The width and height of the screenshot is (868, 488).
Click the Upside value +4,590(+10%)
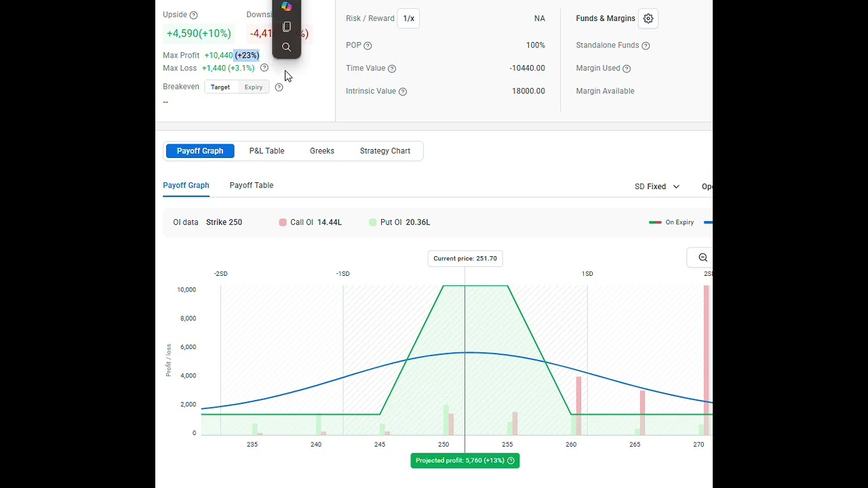coord(199,33)
